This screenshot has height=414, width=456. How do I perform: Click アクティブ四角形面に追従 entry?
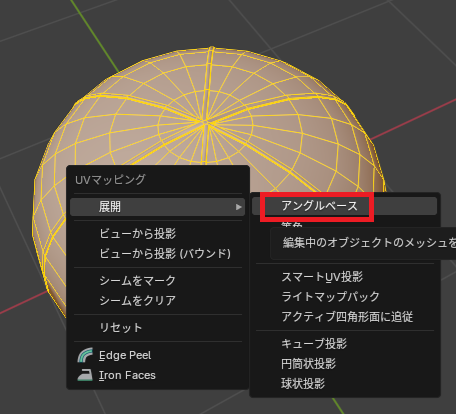(347, 316)
